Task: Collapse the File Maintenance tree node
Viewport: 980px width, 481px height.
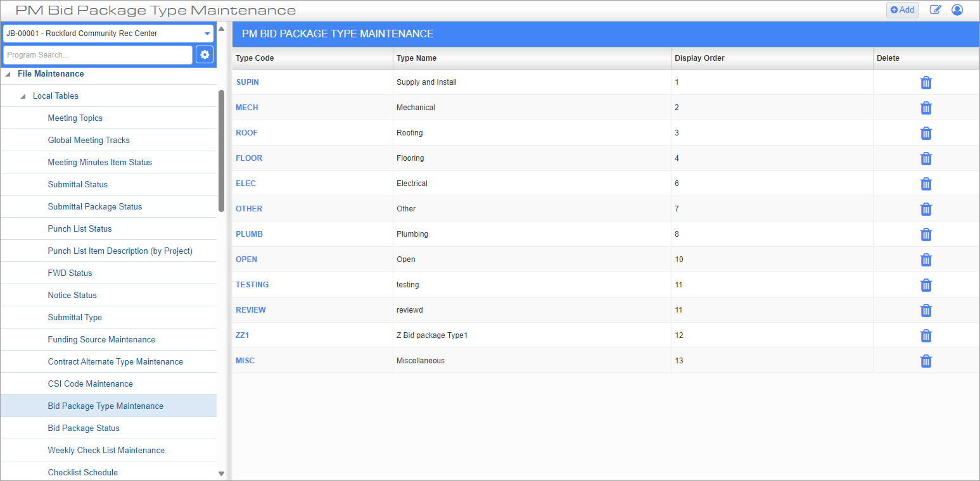Action: point(8,74)
